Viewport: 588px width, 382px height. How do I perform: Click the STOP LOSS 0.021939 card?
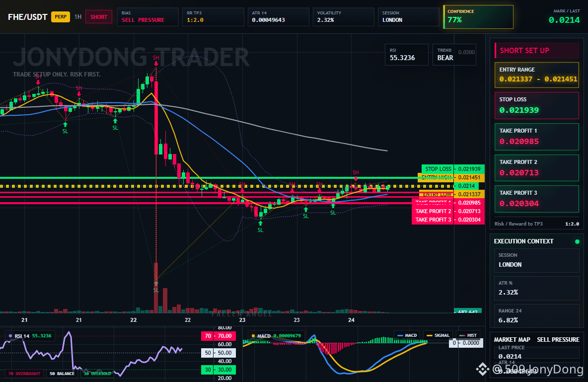click(x=537, y=105)
